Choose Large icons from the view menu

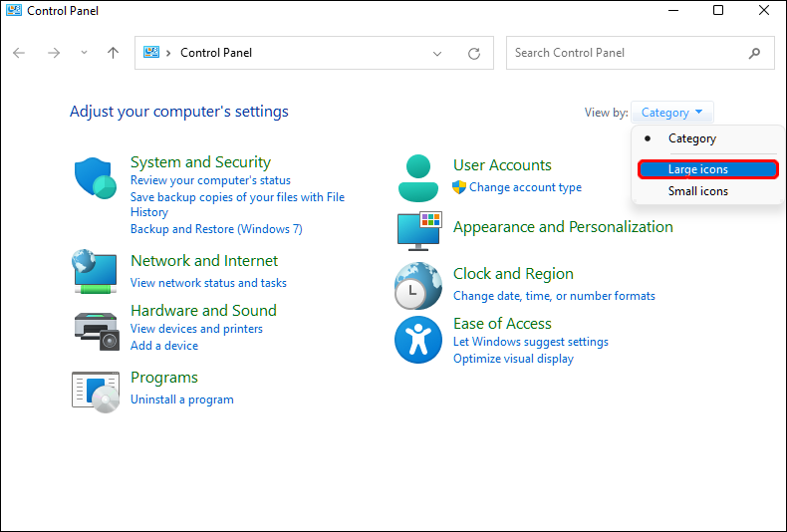point(698,169)
